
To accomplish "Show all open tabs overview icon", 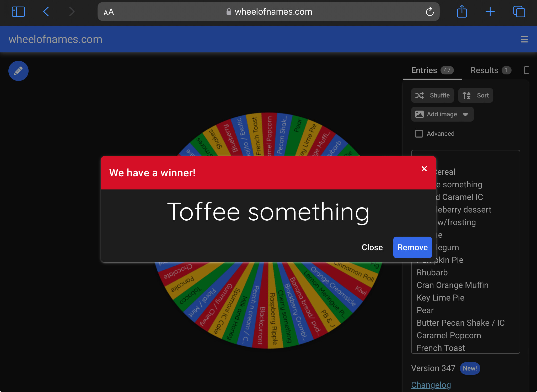I will [519, 12].
